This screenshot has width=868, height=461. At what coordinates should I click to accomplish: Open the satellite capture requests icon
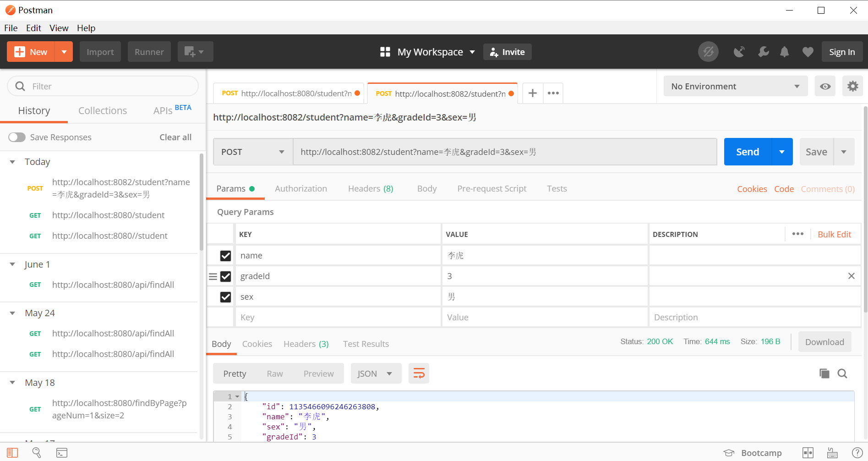tap(739, 52)
